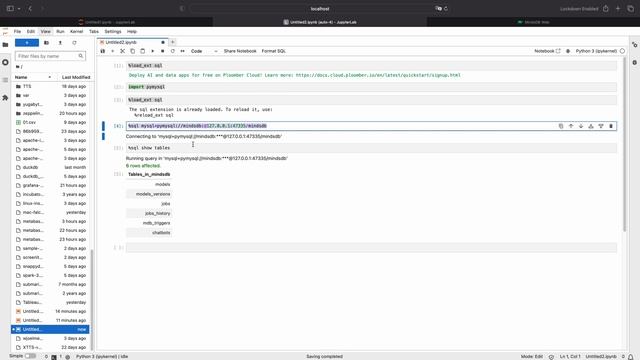Open the Code cell type dropdown
Image resolution: width=640 pixels, height=360 pixels.
pyautogui.click(x=204, y=51)
